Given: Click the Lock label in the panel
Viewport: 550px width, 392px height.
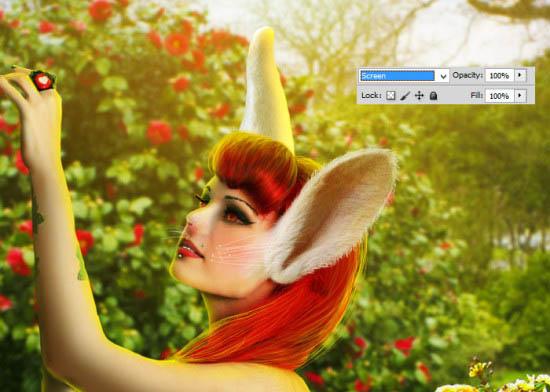Looking at the screenshot, I should coord(371,95).
